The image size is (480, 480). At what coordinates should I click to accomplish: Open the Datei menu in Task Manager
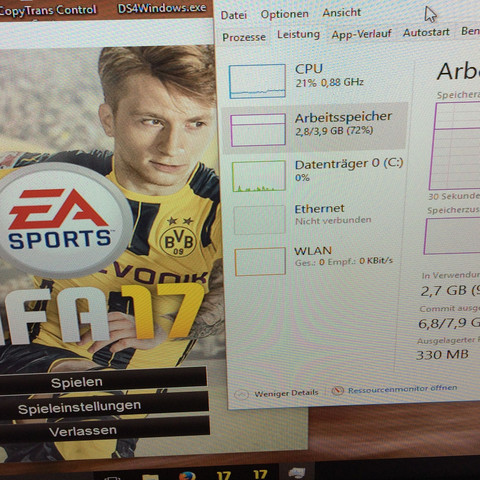(234, 15)
